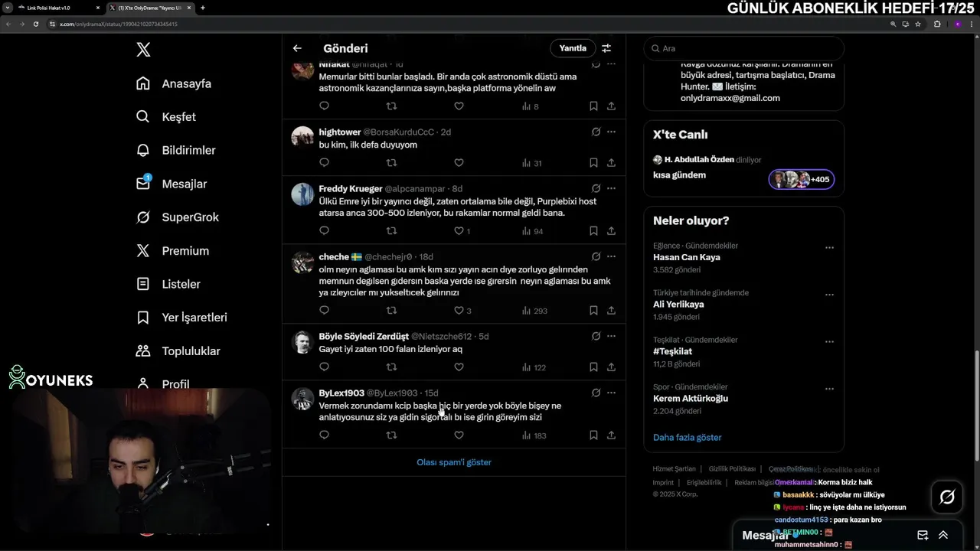Open Keşfet in the sidebar

point(166,117)
